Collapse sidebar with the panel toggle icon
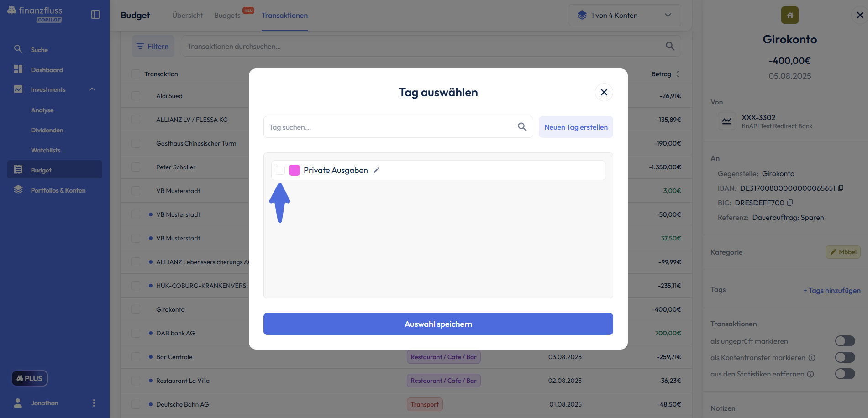 pyautogui.click(x=95, y=15)
